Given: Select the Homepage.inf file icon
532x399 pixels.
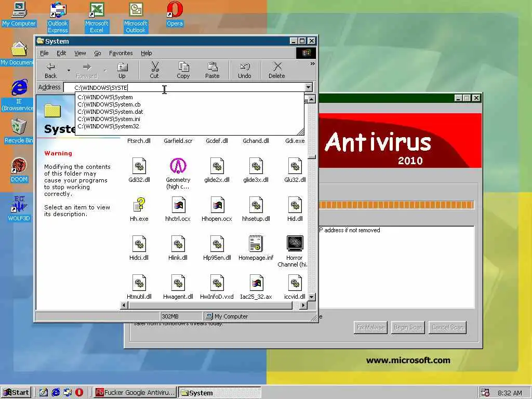Looking at the screenshot, I should (256, 244).
